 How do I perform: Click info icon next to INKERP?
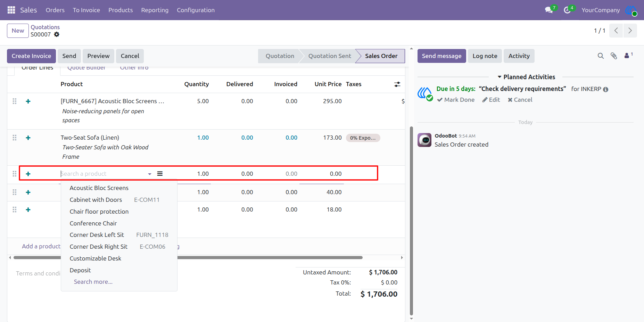(605, 89)
